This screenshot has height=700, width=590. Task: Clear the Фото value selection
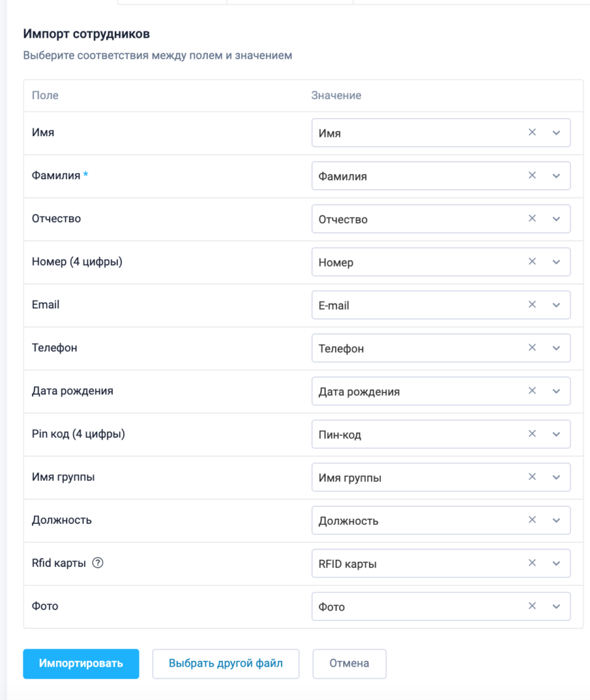[x=532, y=606]
